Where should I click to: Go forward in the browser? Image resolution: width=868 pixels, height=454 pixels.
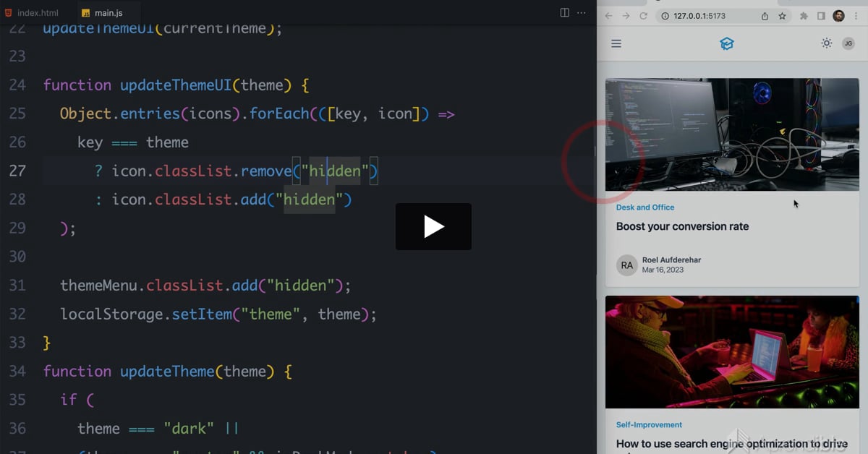(x=626, y=16)
